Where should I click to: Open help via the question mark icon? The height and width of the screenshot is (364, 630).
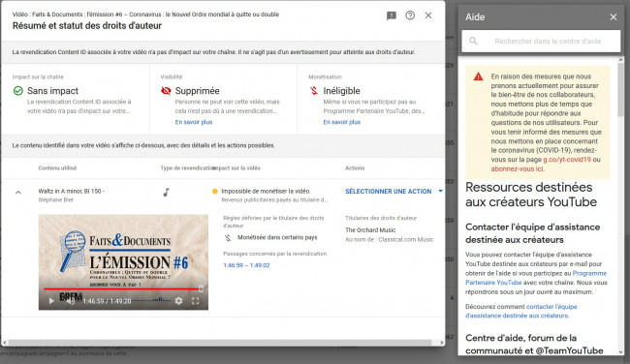[x=410, y=15]
